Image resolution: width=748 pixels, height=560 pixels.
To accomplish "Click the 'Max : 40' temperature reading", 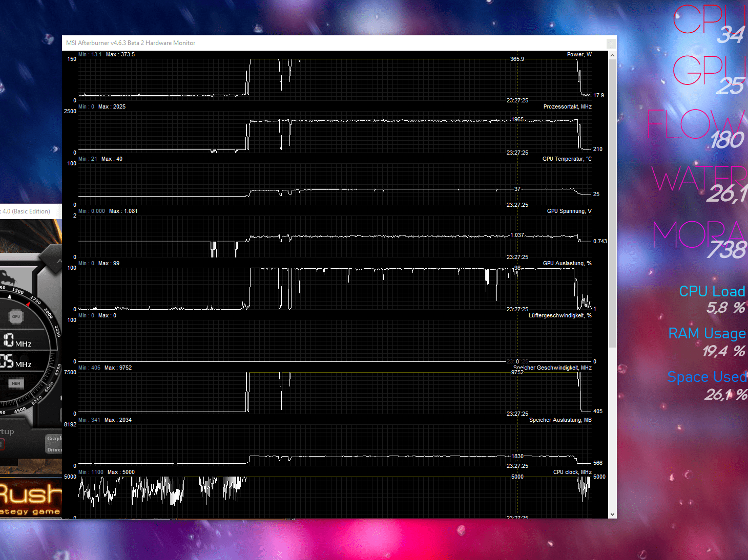I will point(112,159).
